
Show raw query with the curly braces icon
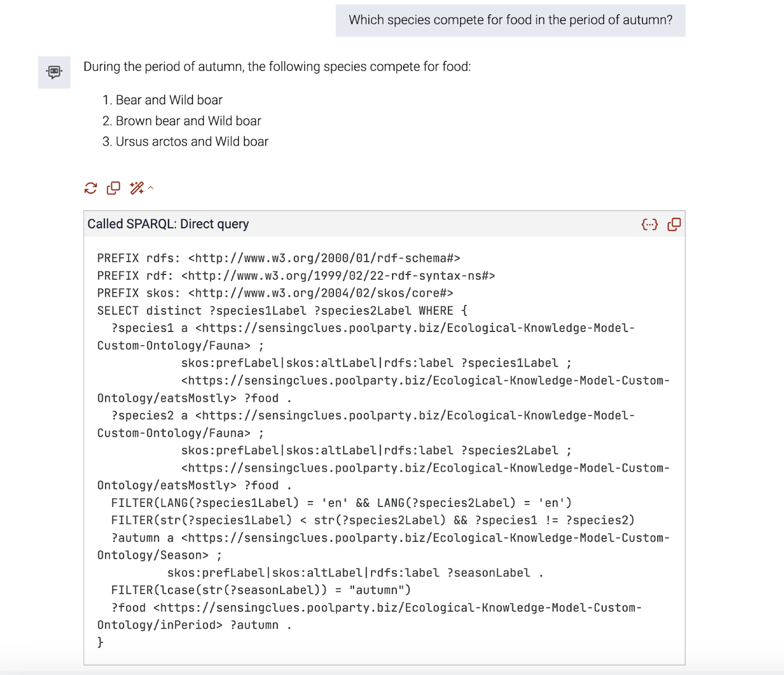point(650,224)
